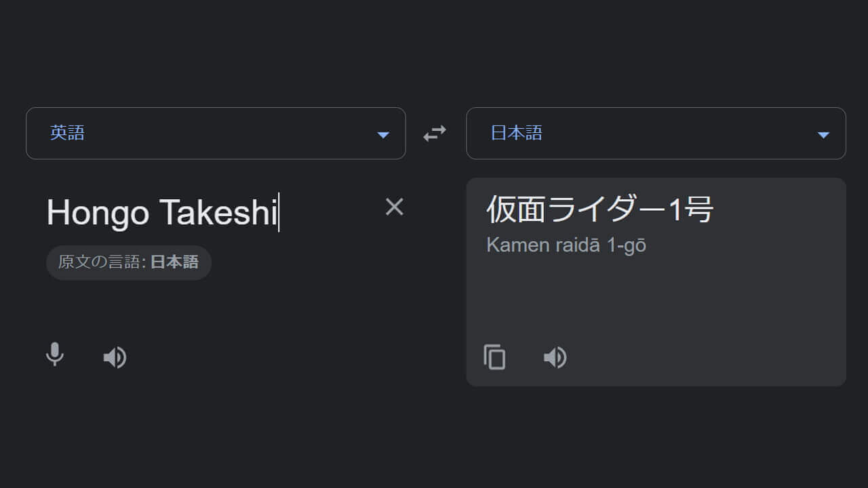Place the cursor in the source input field

tap(203, 212)
